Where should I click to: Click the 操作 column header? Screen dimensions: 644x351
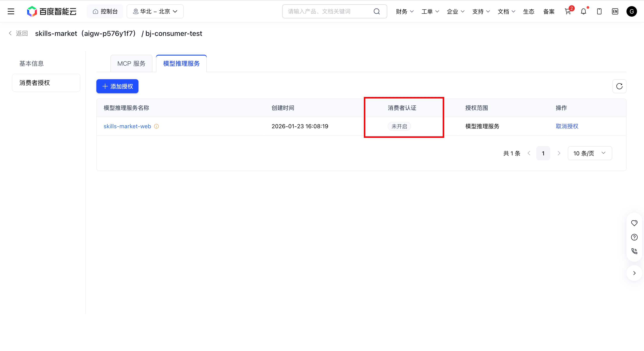point(561,108)
